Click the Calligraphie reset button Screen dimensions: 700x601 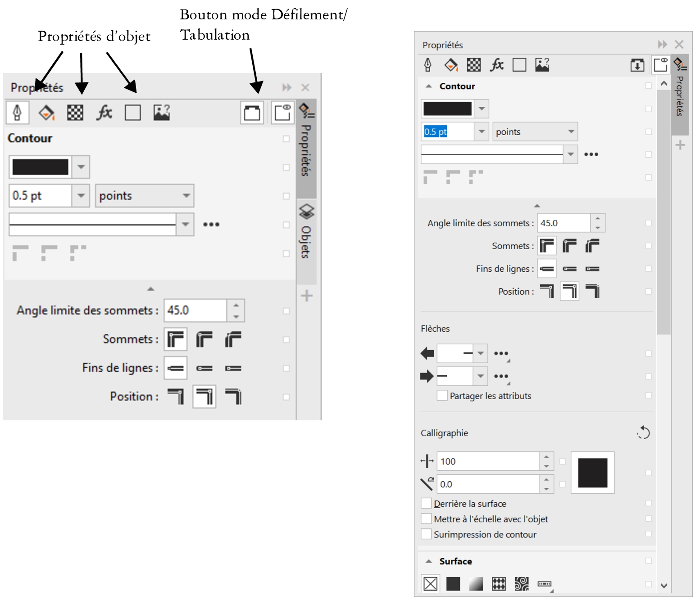click(x=643, y=433)
